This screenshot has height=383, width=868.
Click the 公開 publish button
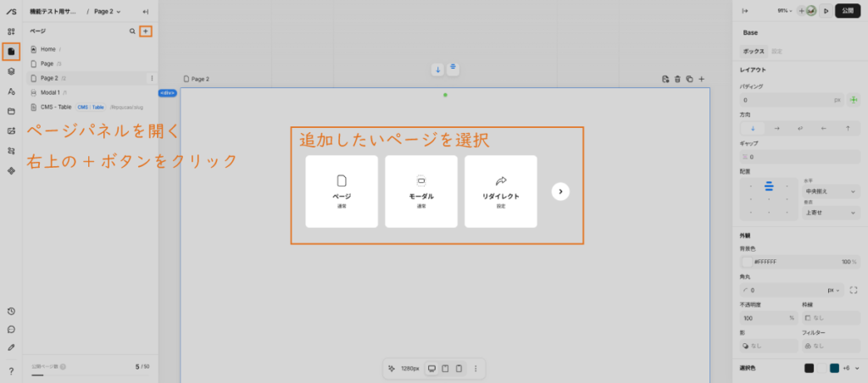click(x=848, y=11)
